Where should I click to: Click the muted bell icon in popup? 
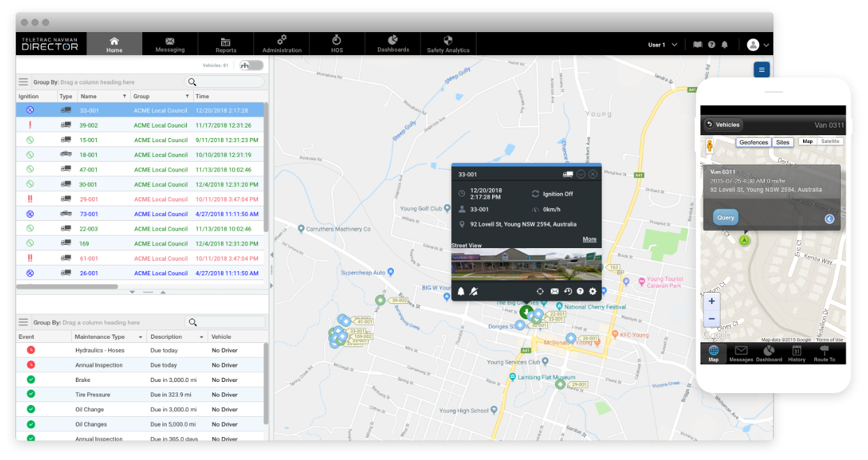(473, 291)
